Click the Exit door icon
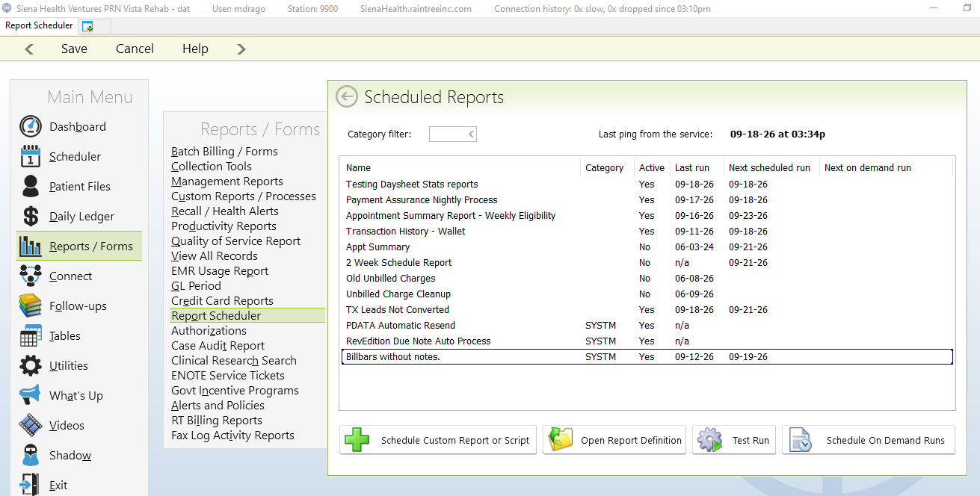 31,485
